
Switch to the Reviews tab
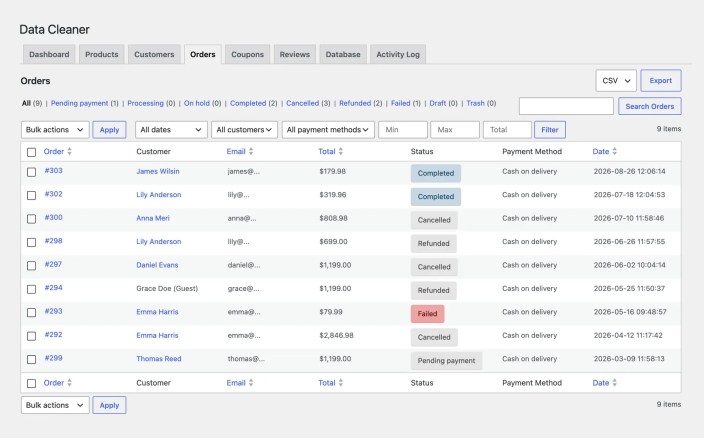pos(295,54)
